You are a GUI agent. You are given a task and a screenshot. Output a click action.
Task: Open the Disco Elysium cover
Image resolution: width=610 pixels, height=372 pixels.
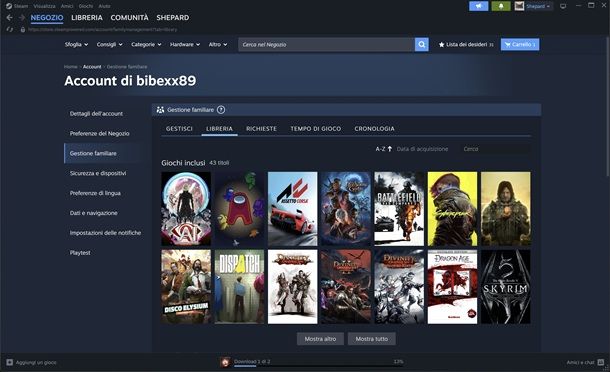(x=186, y=286)
